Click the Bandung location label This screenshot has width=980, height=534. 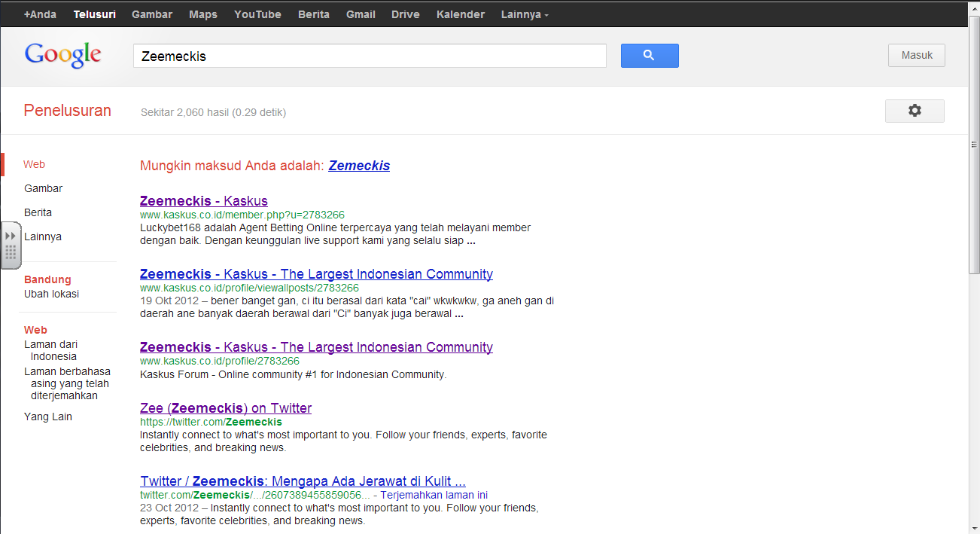click(47, 279)
